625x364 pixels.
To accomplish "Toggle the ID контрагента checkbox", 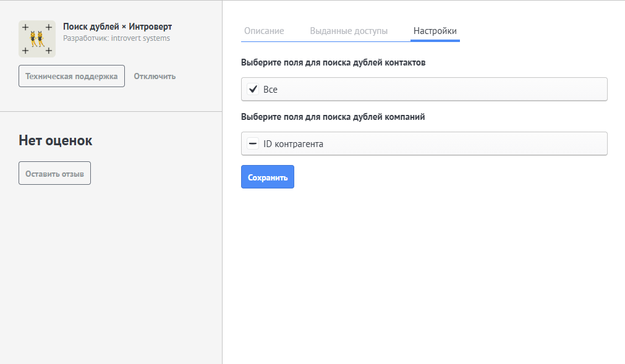I will tap(253, 144).
